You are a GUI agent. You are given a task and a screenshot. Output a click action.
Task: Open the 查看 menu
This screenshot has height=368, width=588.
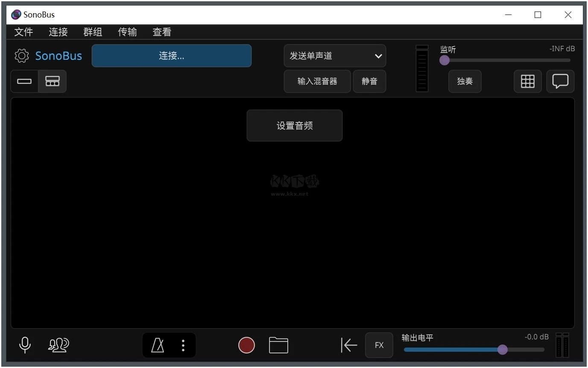click(161, 32)
